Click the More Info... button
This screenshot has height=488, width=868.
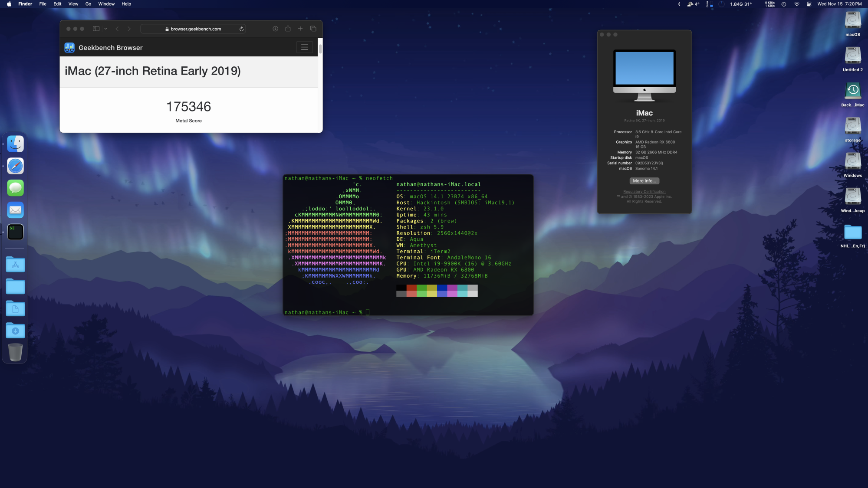(x=644, y=181)
